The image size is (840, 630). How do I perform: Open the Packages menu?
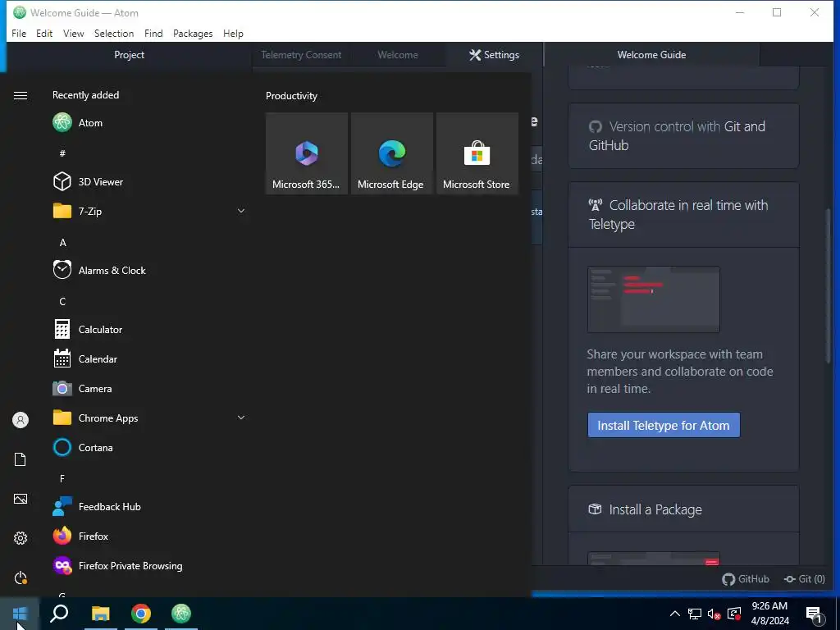[x=193, y=33]
